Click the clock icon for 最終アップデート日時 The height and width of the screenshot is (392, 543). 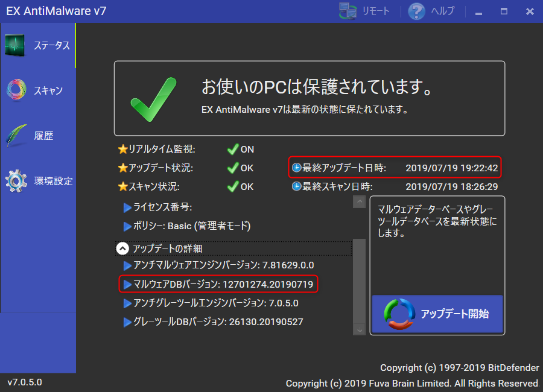tap(296, 168)
